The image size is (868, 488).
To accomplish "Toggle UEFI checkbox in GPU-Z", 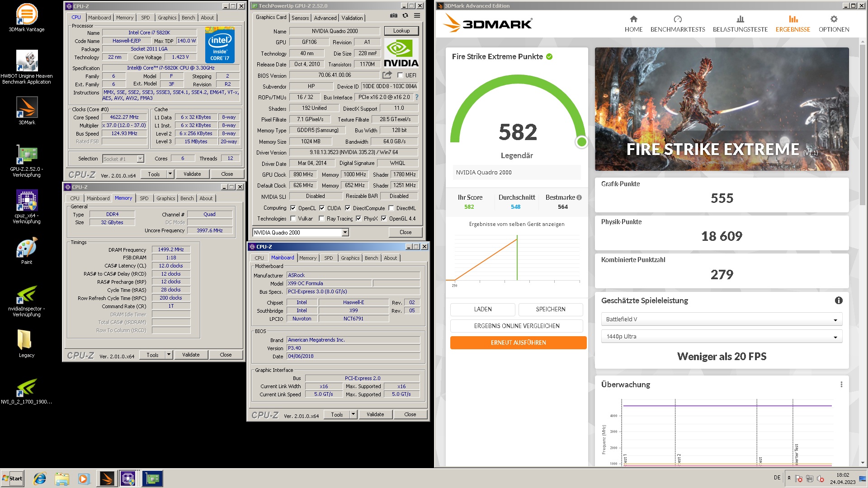I will point(400,75).
